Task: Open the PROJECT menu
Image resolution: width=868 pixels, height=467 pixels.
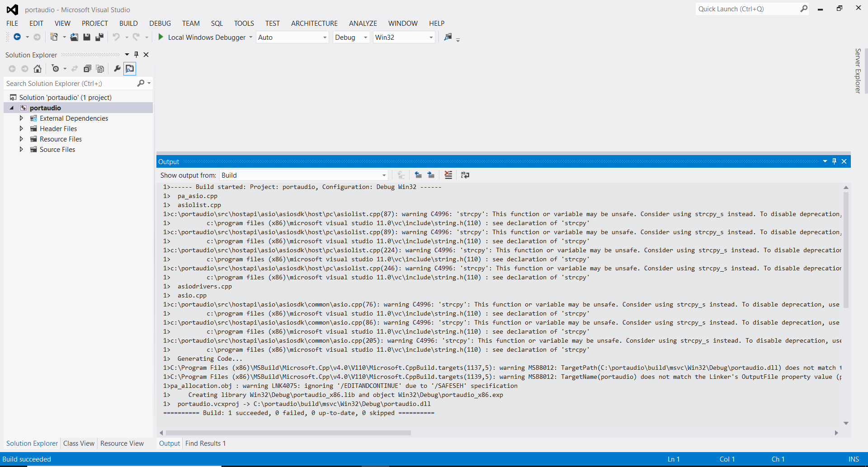Action: (x=94, y=23)
